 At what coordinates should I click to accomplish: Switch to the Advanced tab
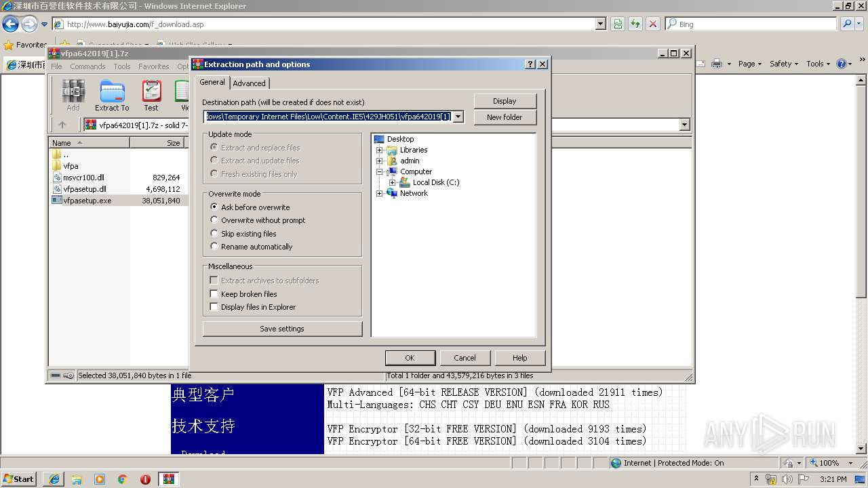(x=249, y=83)
